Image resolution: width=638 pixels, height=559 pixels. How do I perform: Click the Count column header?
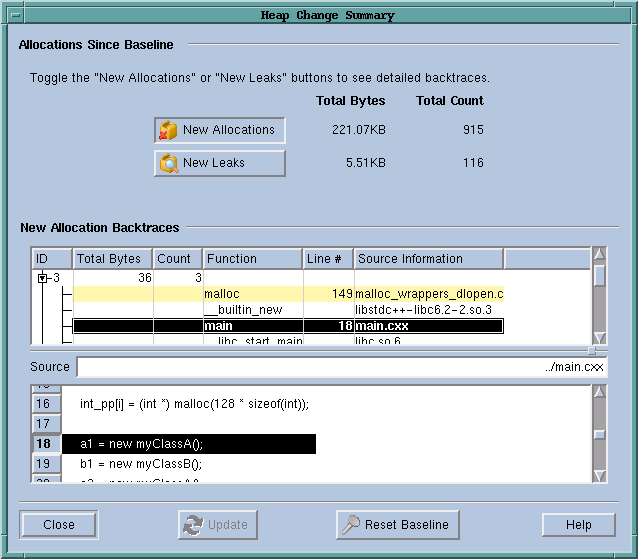(x=178, y=259)
